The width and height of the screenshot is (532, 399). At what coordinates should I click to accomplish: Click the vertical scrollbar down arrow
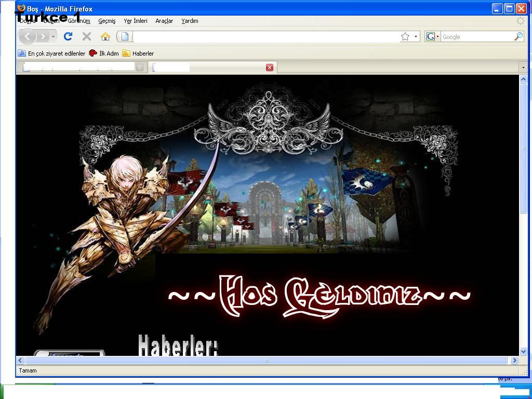[x=523, y=352]
